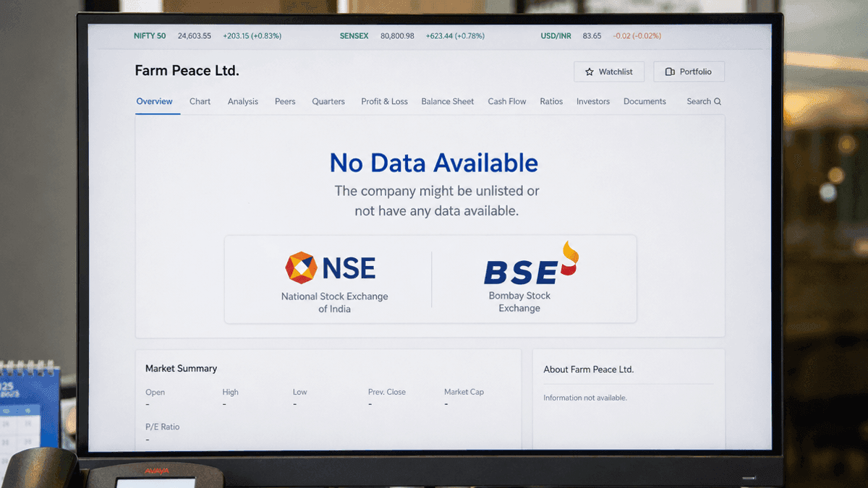868x488 pixels.
Task: Click the +623.44 (+0.78%) change
Action: point(455,35)
